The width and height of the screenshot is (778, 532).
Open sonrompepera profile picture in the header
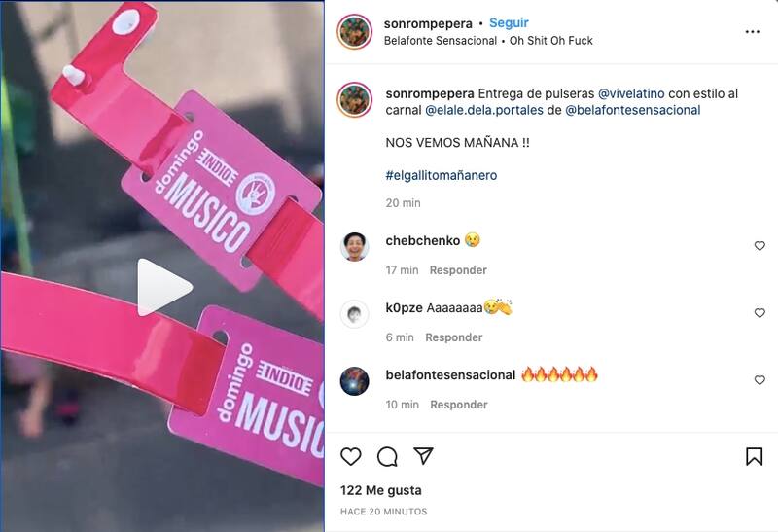[x=354, y=32]
